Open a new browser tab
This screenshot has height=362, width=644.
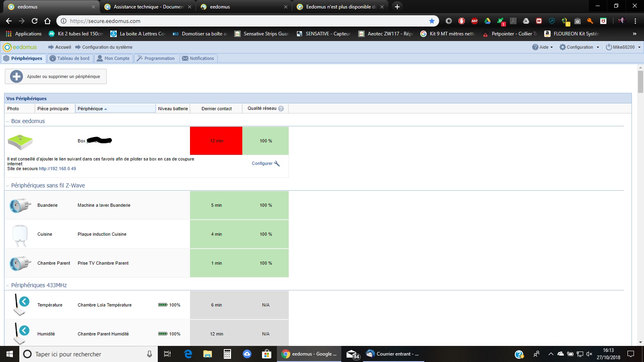tap(397, 7)
